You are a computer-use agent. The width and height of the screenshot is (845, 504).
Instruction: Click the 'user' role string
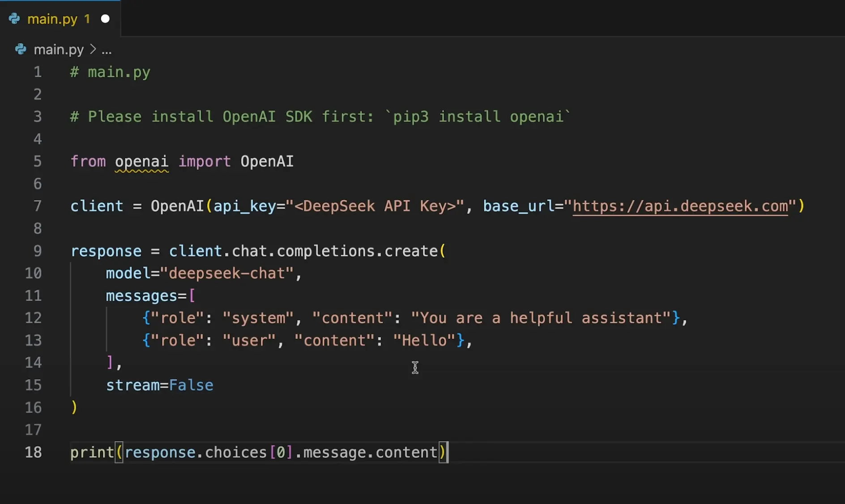[249, 341]
